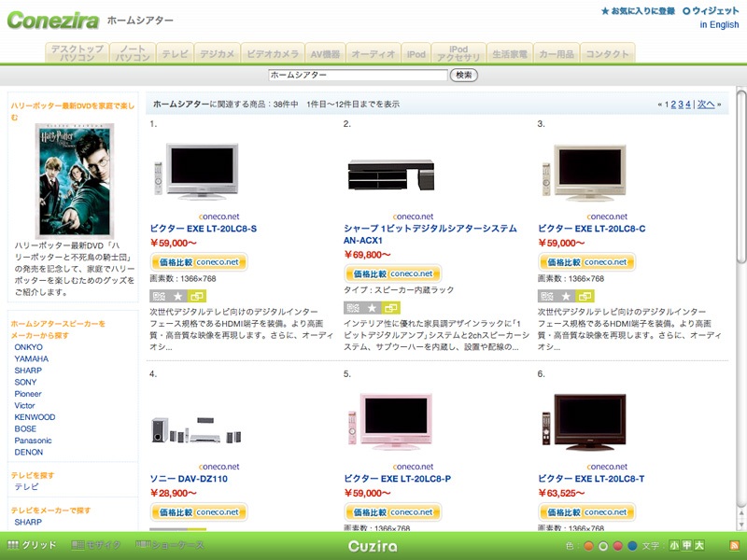Open the ノートパソコン tab

pos(133,53)
